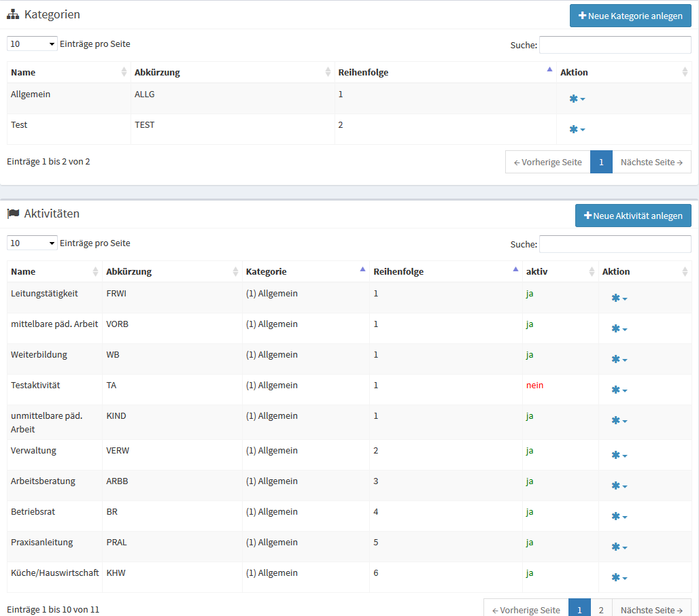Viewport: 699px width, 616px height.
Task: Open entries-per-page dropdown in Aktivitäten
Action: 32,243
